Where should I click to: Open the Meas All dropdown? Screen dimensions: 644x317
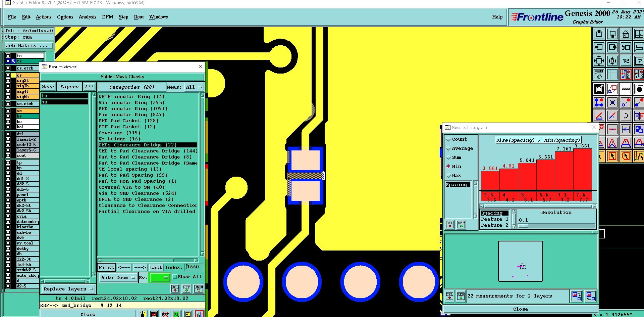[x=194, y=87]
